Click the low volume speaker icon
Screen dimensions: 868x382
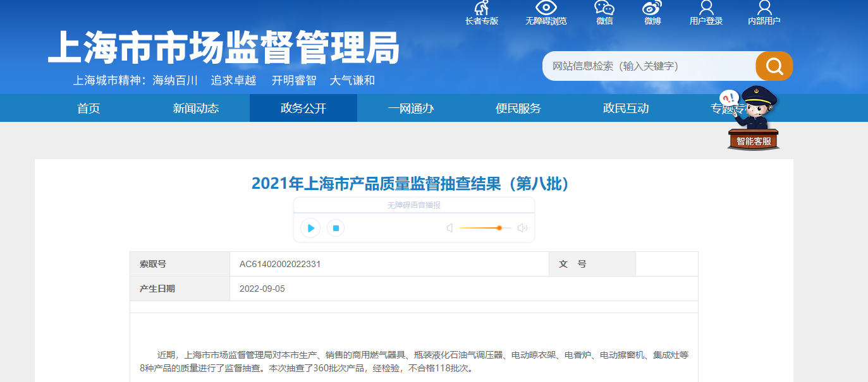pyautogui.click(x=449, y=228)
